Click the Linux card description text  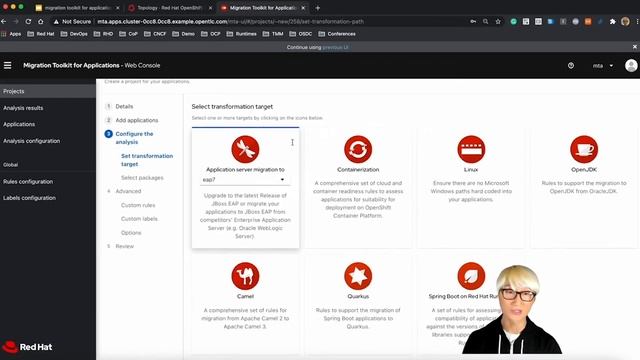tap(471, 191)
